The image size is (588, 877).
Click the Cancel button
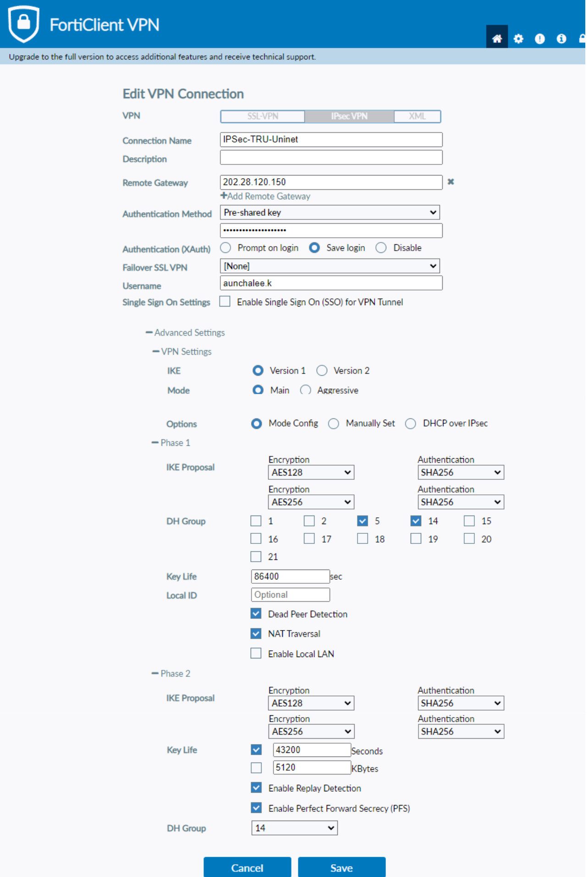coord(247,867)
